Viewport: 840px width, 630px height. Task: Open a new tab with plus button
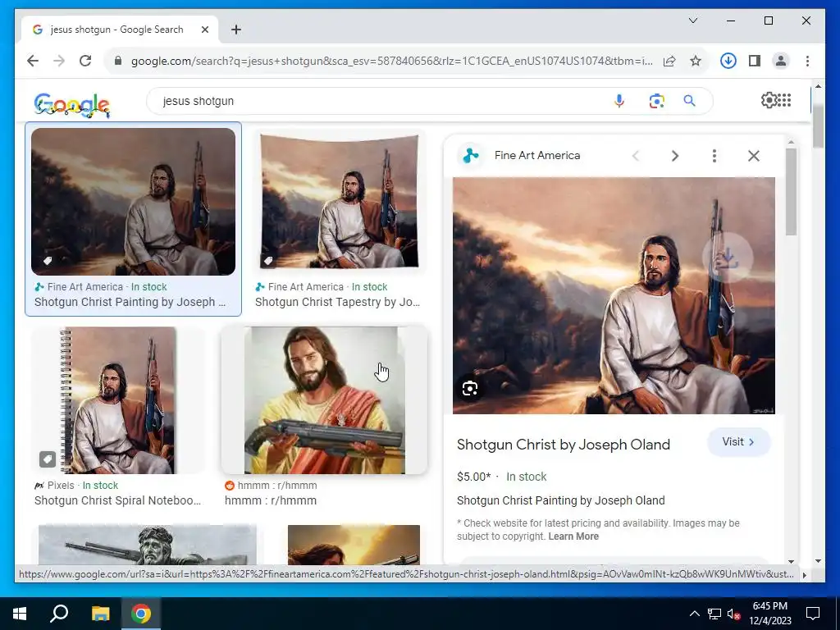(236, 30)
